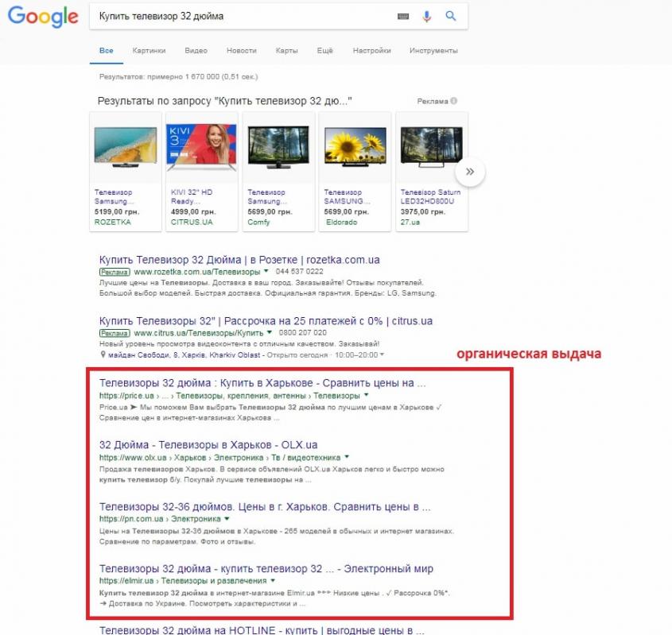Select the KIVI 32" HD product card
Screen dimensions: 672x635
[x=201, y=171]
